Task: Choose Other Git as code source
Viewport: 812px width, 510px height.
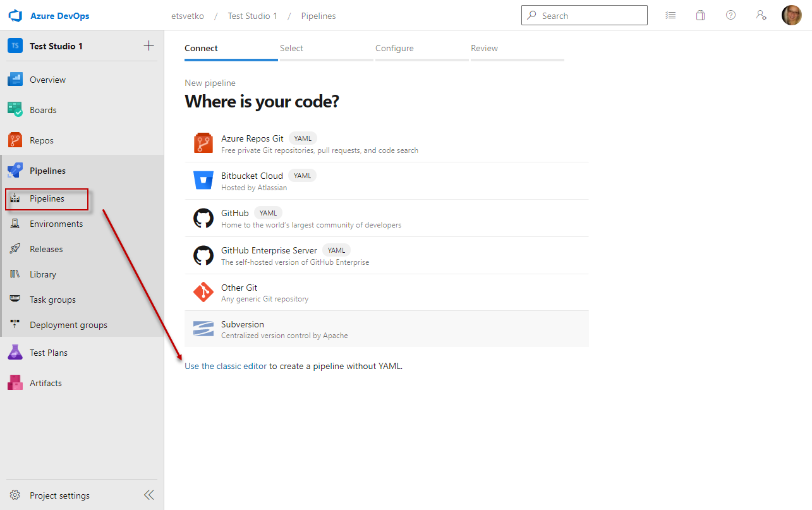Action: (x=387, y=292)
